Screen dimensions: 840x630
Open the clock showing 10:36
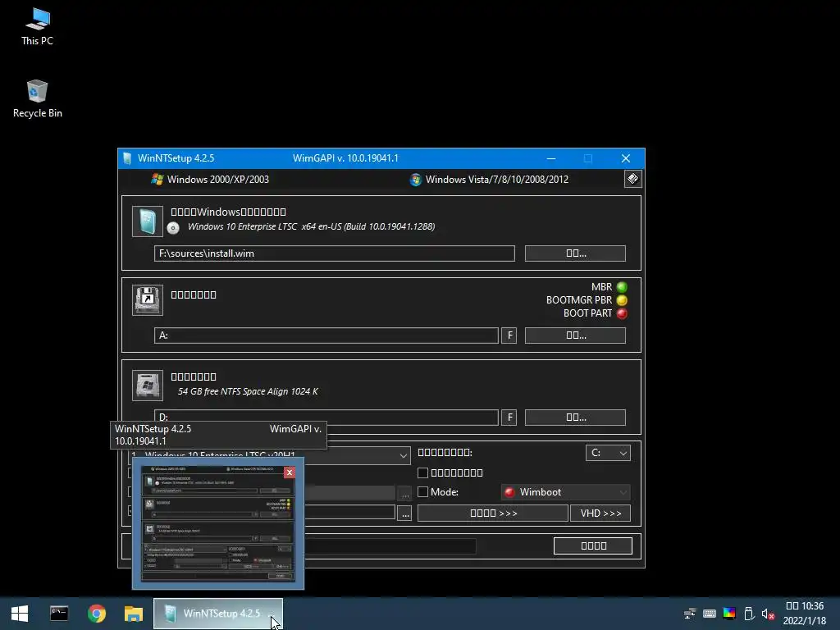(x=804, y=614)
